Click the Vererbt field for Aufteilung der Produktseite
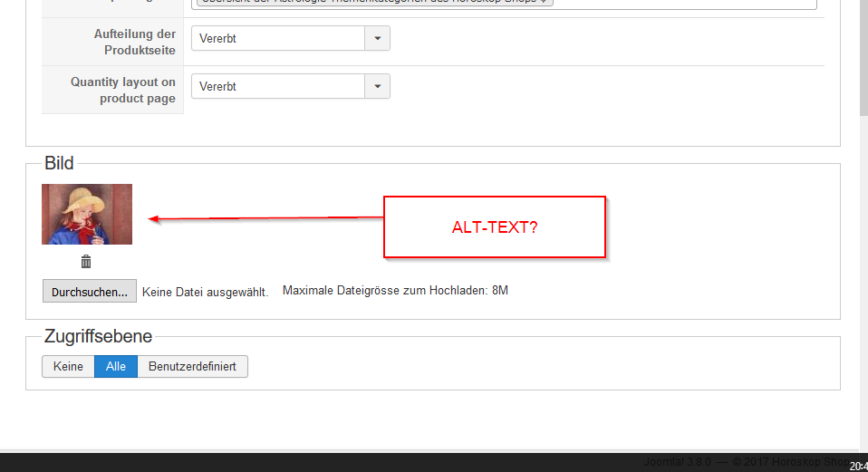 (278, 38)
